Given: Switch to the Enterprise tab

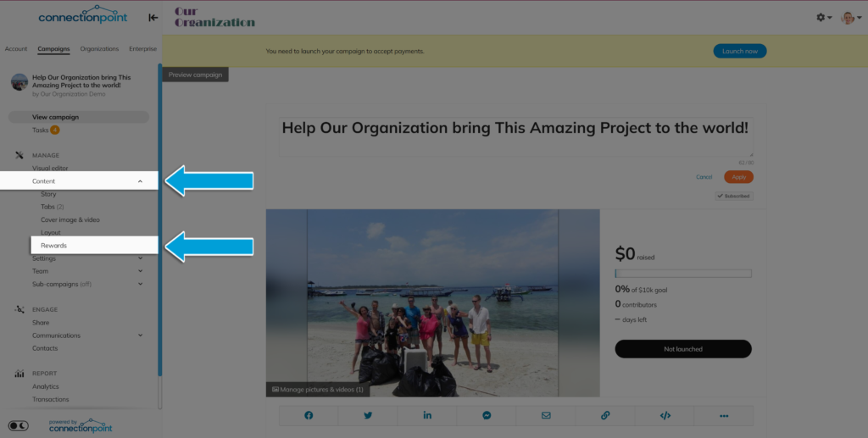Looking at the screenshot, I should point(142,48).
